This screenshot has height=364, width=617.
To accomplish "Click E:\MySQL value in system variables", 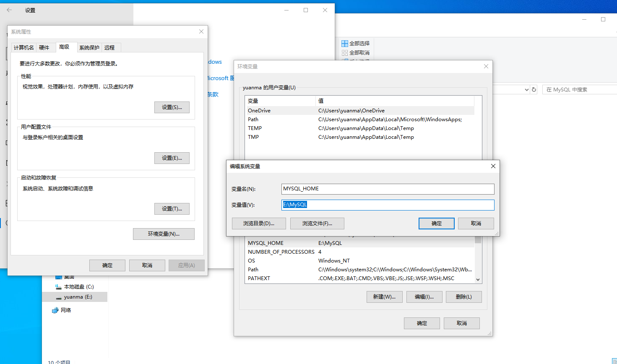I will point(330,243).
